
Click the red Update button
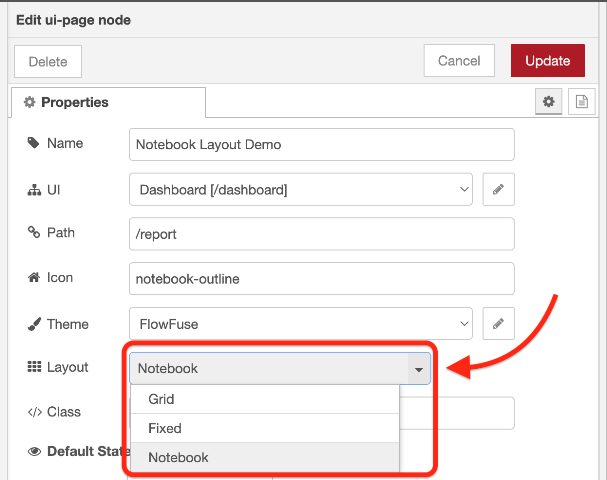(548, 61)
